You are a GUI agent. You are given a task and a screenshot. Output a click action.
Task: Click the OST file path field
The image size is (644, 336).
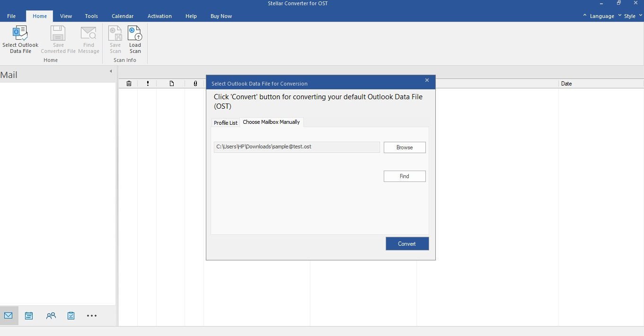297,147
